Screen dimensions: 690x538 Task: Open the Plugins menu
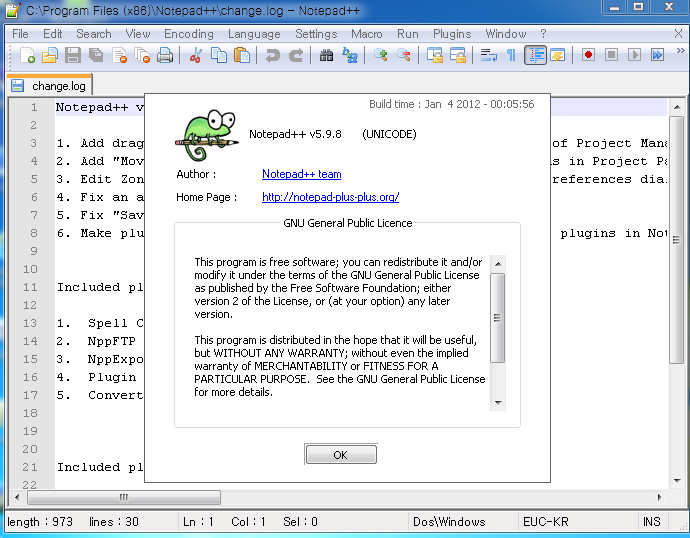point(452,34)
